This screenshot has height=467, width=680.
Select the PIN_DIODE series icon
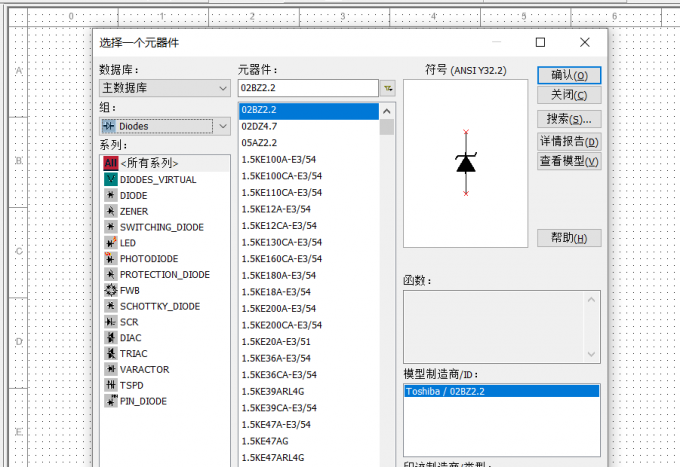point(111,401)
